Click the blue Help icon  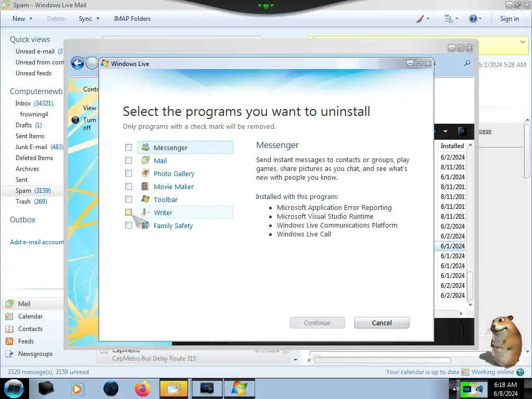coord(473,19)
